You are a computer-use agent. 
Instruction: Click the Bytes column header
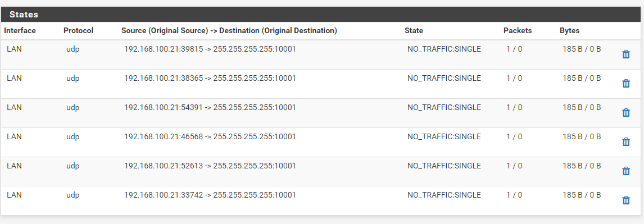570,31
